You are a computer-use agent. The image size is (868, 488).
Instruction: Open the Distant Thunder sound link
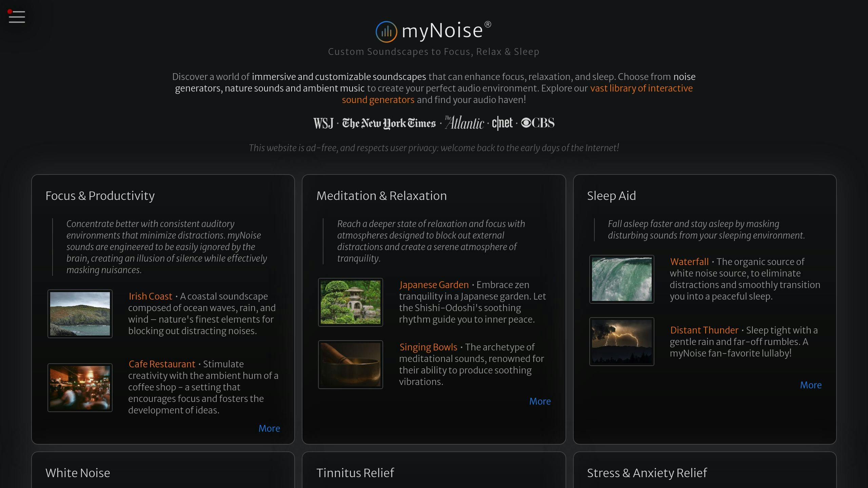704,330
